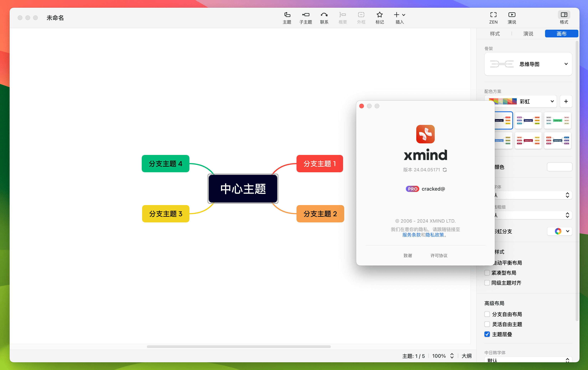Enable 灵活自由主题 flexible free topic
Screen dimensions: 588x370
pos(487,324)
